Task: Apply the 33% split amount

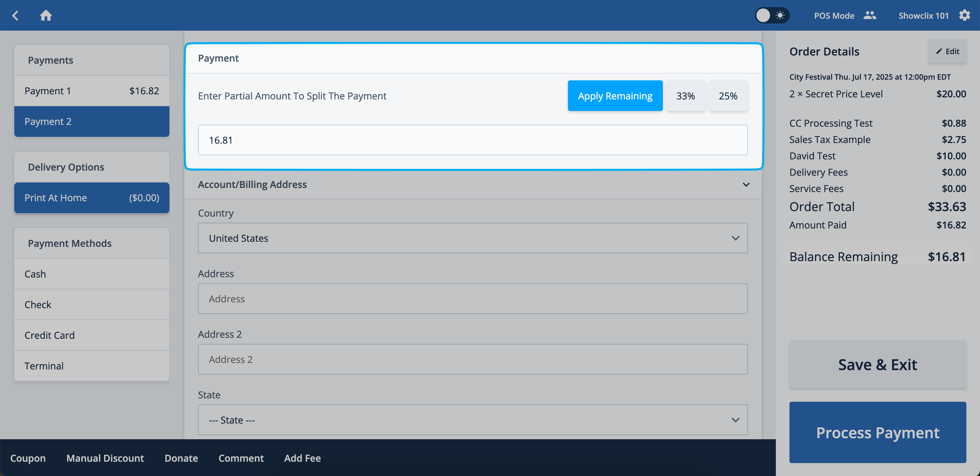Action: click(685, 96)
